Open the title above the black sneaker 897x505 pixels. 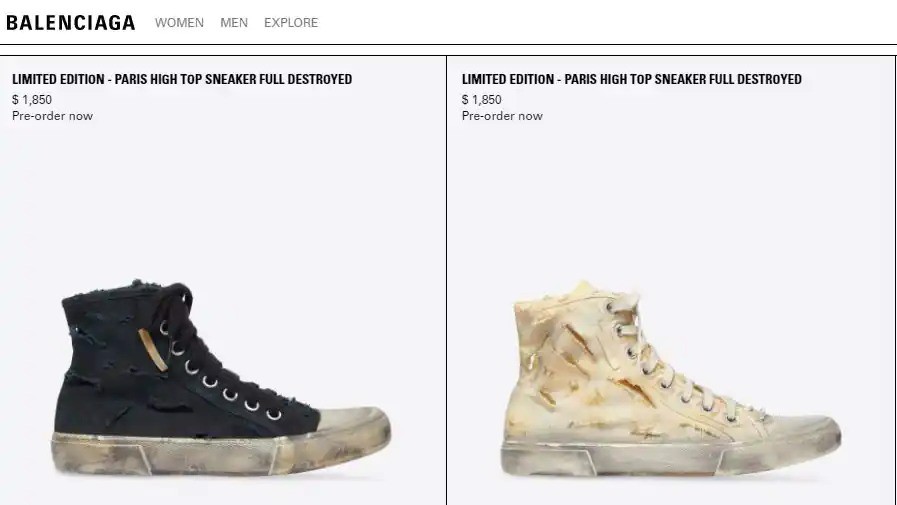pyautogui.click(x=182, y=79)
